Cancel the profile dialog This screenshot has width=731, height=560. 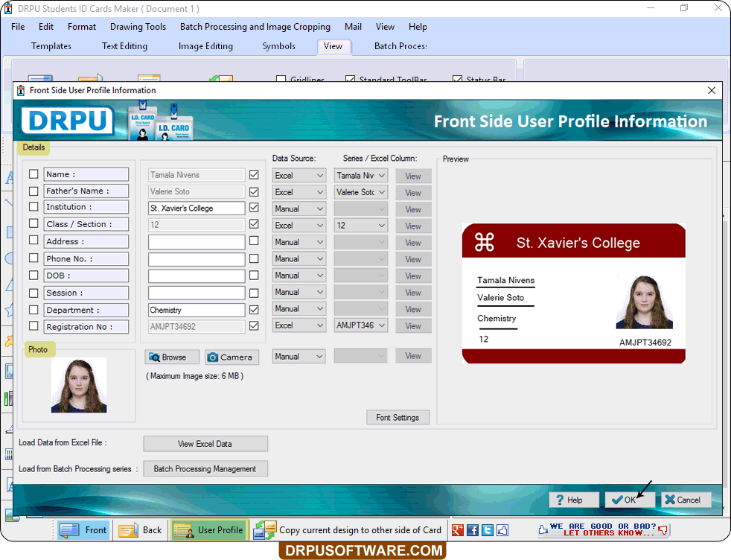click(686, 500)
